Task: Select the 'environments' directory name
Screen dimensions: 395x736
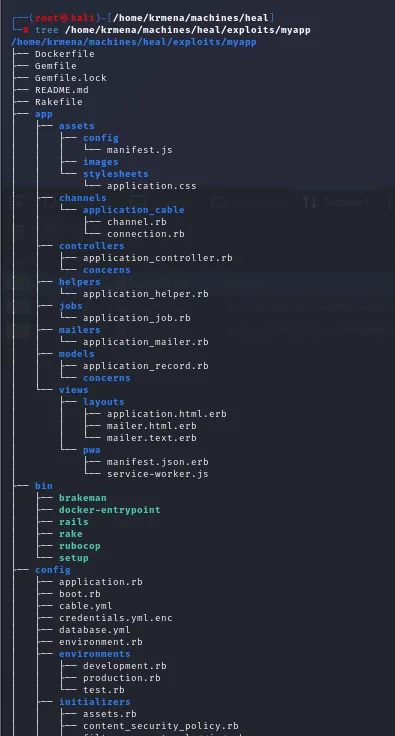Action: (95, 654)
